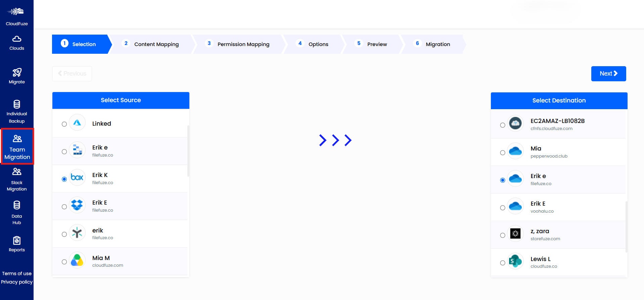Open Clouds in the sidebar

click(x=17, y=43)
